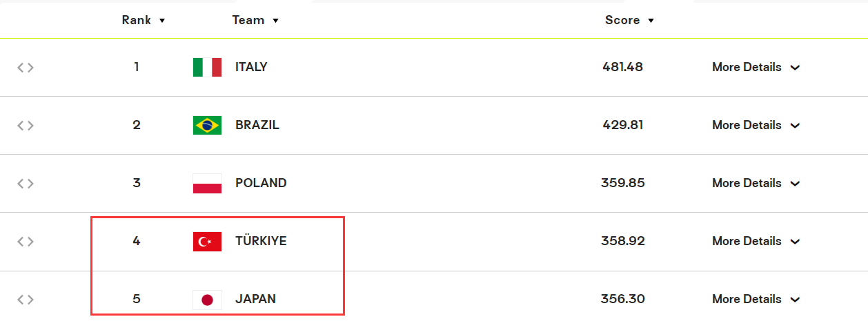Click the Poland flag icon
Viewport: 868px width, 328px height.
pyautogui.click(x=207, y=183)
